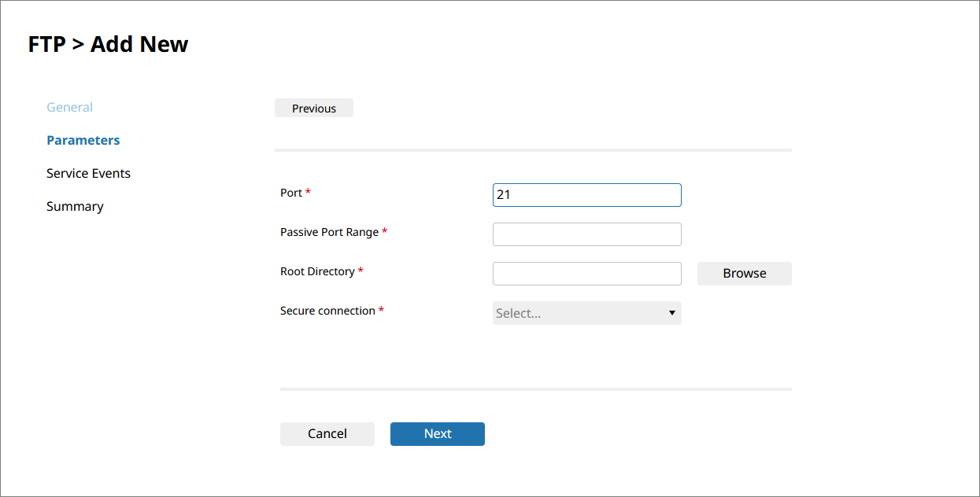Click the Previous button

click(x=313, y=109)
